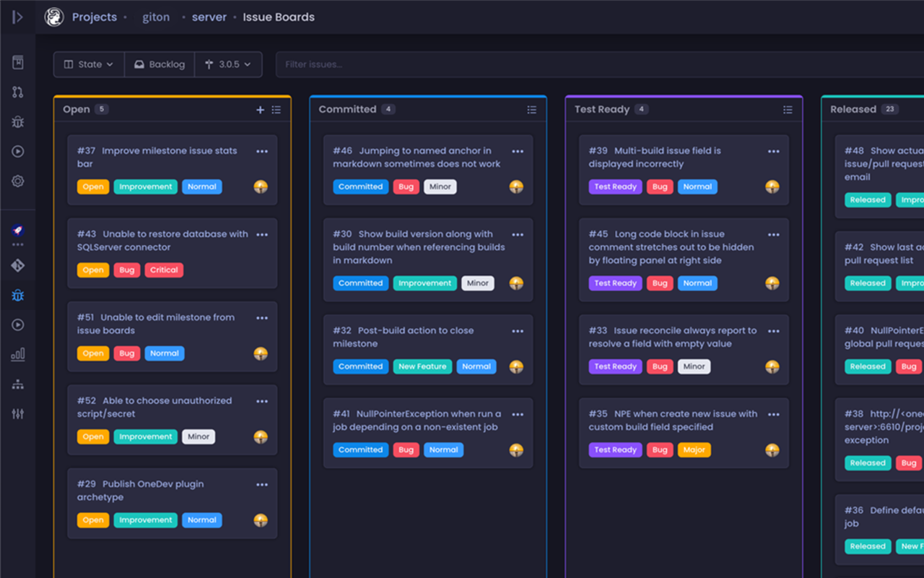
Task: Click Minor label on issue #52
Action: tap(199, 437)
